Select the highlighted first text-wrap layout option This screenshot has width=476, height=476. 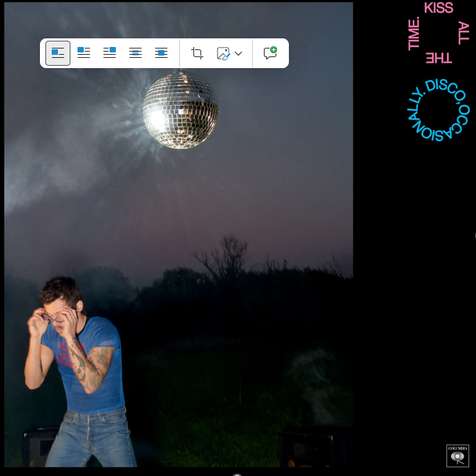coord(58,53)
